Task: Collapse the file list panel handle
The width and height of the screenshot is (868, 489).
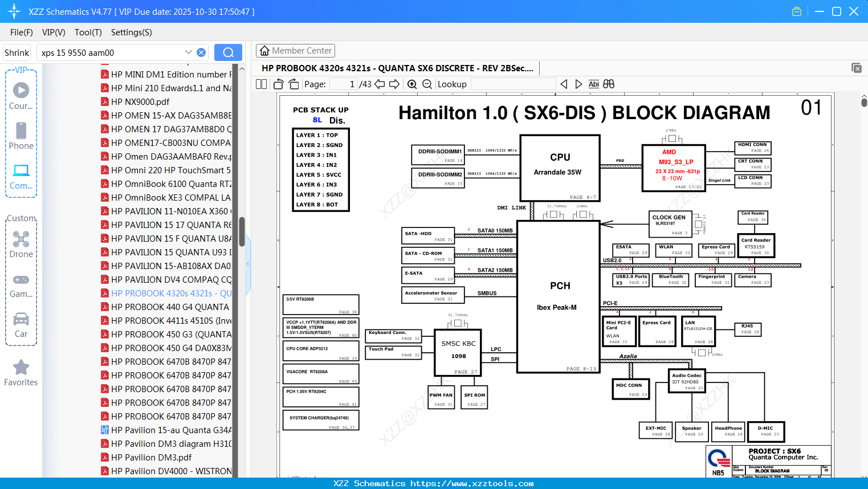Action: click(248, 264)
